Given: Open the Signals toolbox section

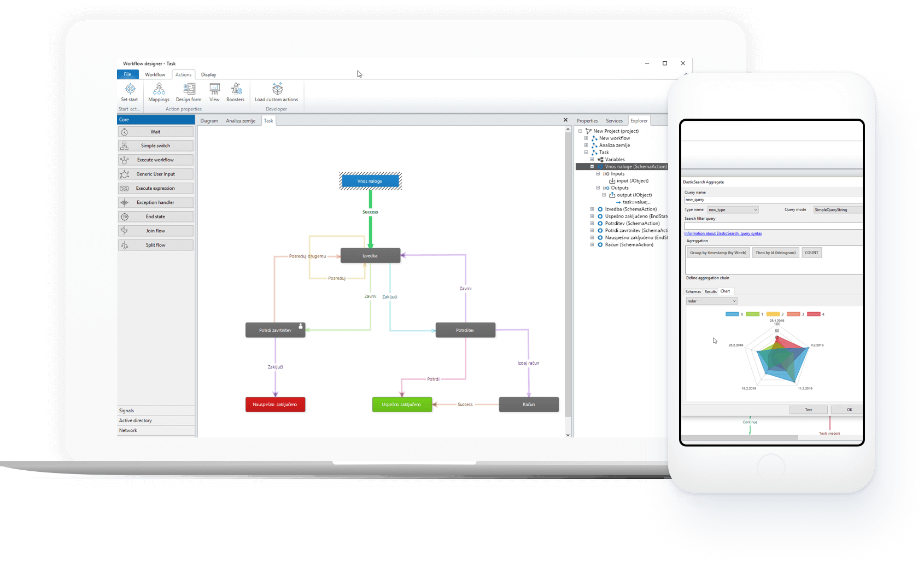Looking at the screenshot, I should pos(156,411).
